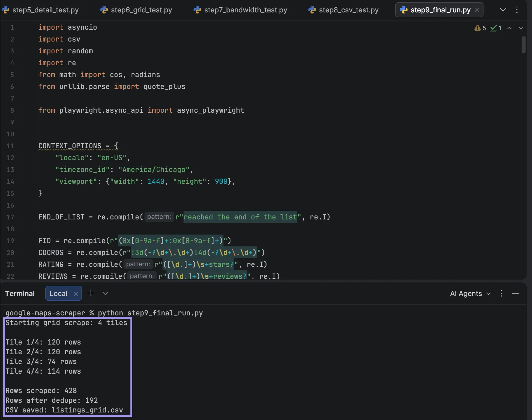Close the step9_final_run.py tab
The width and height of the screenshot is (532, 420).
pyautogui.click(x=477, y=10)
